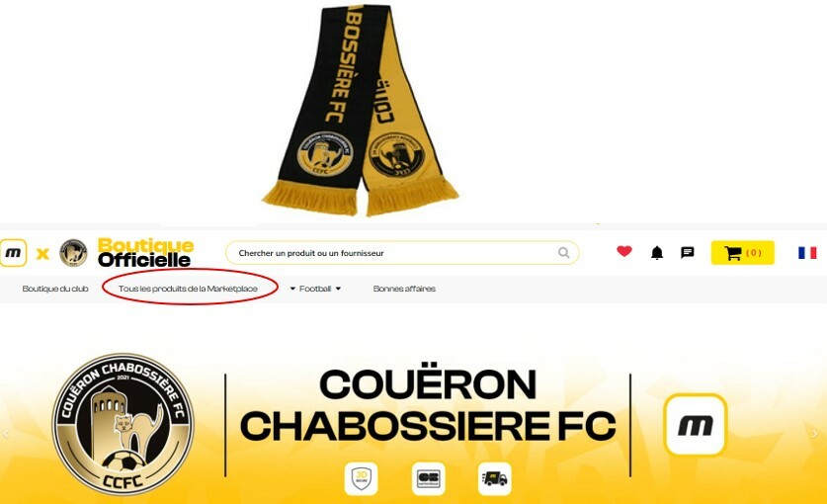
Task: Open the Football menu left arrow
Action: click(292, 289)
